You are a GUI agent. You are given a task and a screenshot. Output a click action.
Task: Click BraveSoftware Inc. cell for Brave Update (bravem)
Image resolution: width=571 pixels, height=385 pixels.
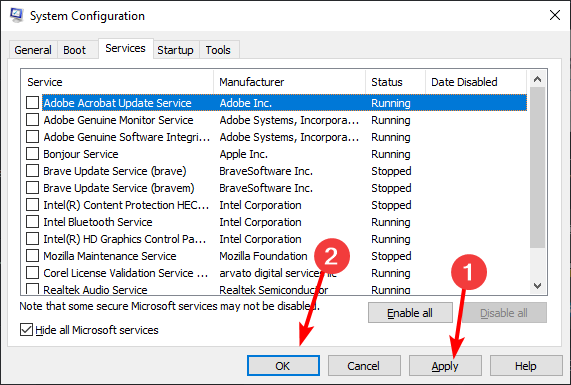(266, 188)
